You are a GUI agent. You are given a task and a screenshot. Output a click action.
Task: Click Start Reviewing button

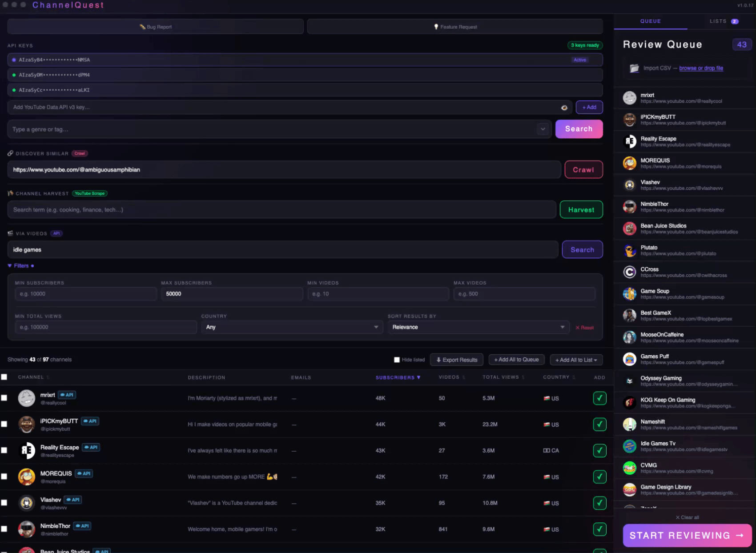tap(687, 536)
